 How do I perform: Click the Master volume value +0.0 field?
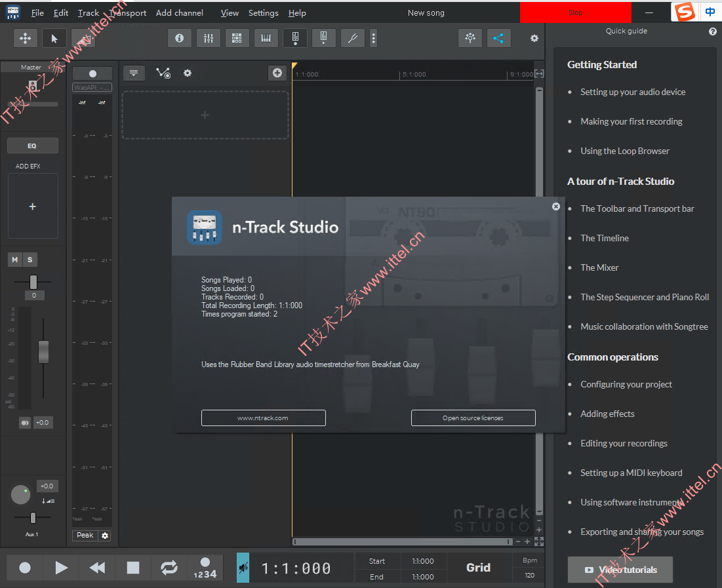point(43,422)
